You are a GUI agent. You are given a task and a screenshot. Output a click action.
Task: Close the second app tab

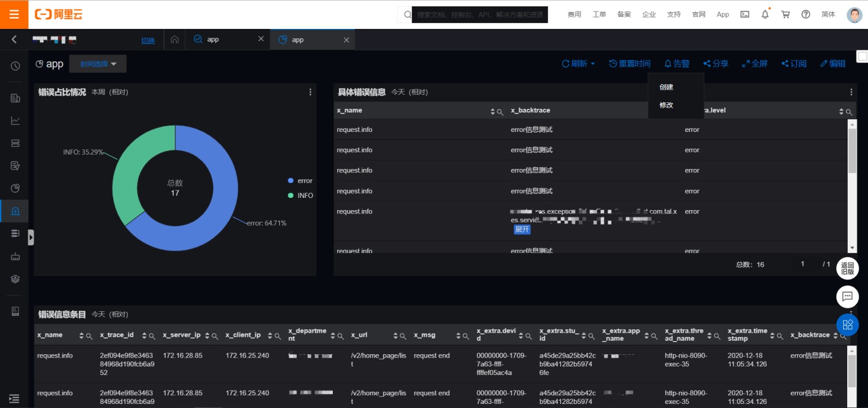tap(346, 39)
